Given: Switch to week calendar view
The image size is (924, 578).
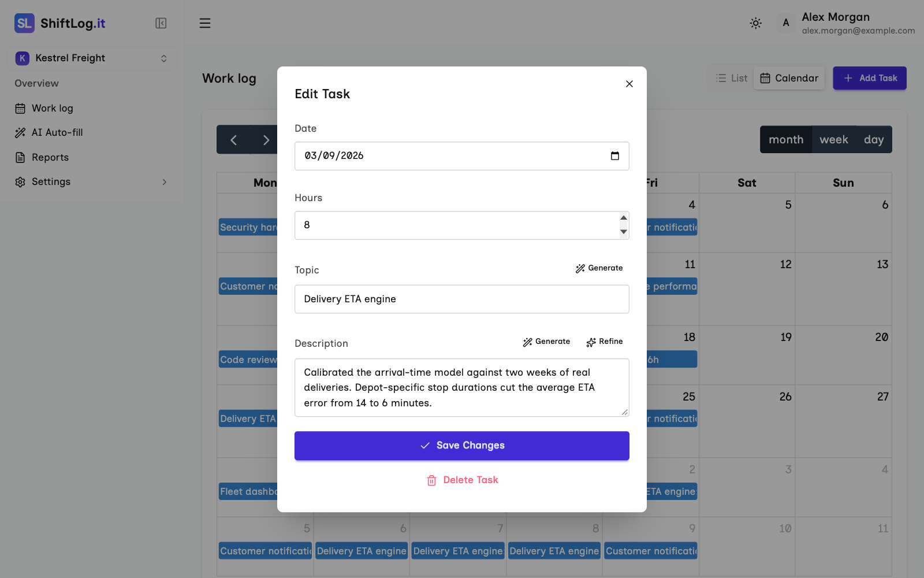Looking at the screenshot, I should (834, 139).
